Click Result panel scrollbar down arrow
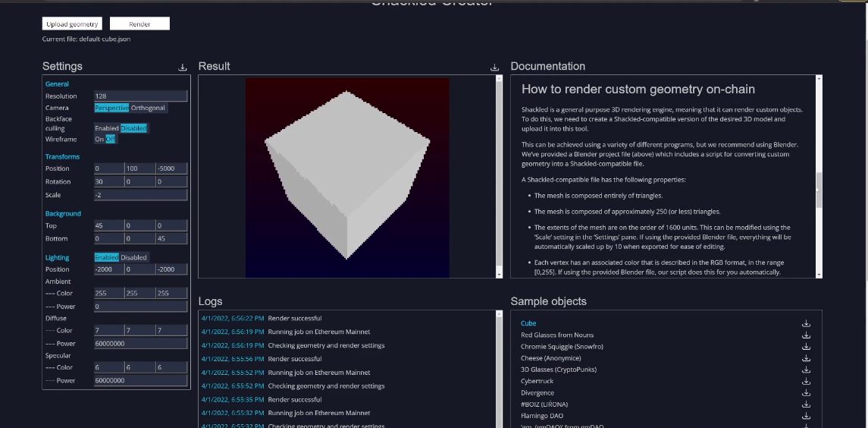 500,275
